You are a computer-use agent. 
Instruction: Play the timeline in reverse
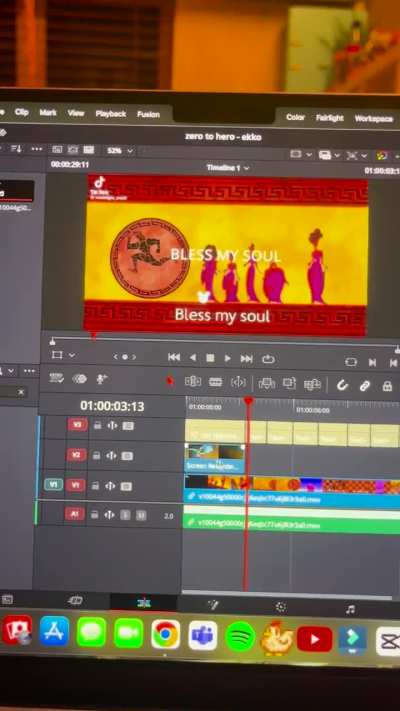click(x=193, y=358)
